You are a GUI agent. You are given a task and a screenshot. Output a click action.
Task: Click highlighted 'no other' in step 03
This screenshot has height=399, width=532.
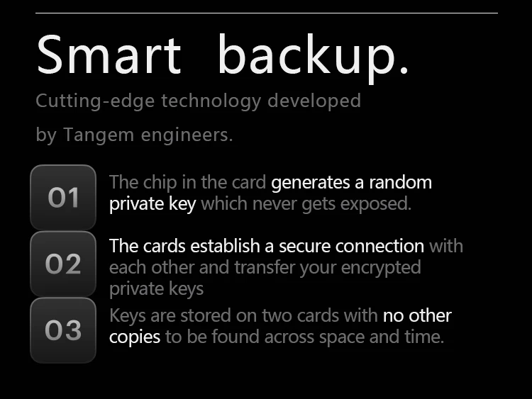417,315
